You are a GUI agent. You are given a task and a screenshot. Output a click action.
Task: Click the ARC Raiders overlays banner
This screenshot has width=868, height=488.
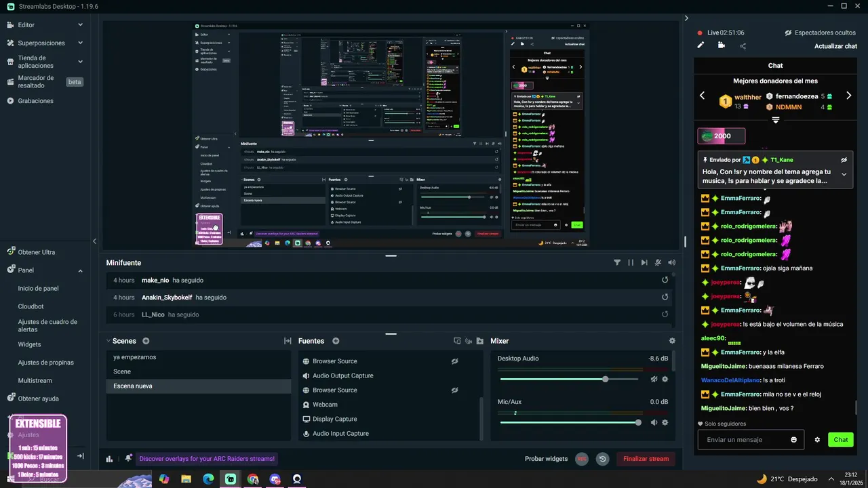tap(207, 459)
